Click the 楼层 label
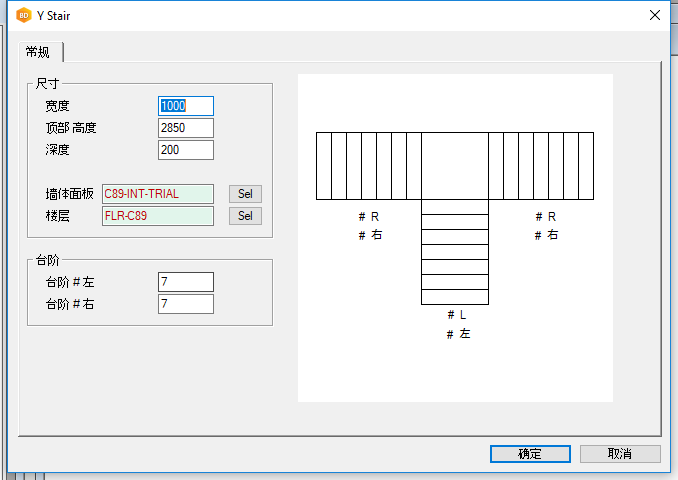 click(x=58, y=216)
